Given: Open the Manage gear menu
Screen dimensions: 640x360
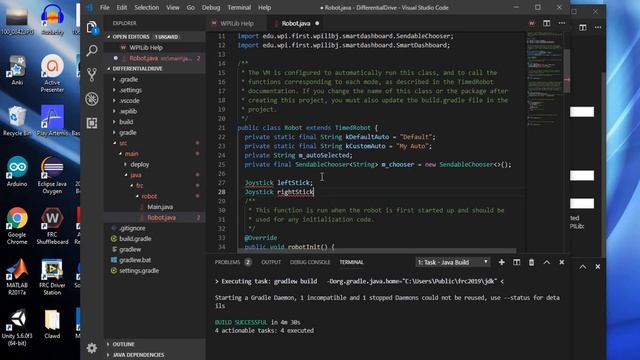Looking at the screenshot, I should click(92, 348).
